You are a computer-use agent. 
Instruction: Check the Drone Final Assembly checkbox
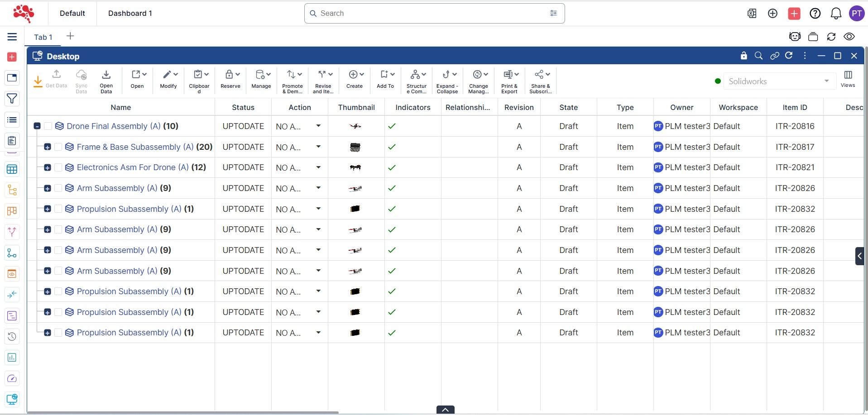point(48,126)
